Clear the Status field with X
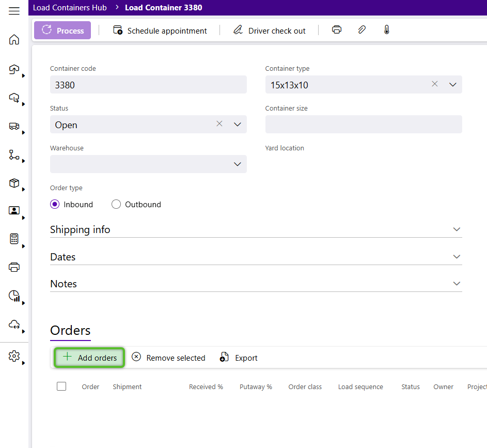The image size is (487, 448). [x=219, y=123]
